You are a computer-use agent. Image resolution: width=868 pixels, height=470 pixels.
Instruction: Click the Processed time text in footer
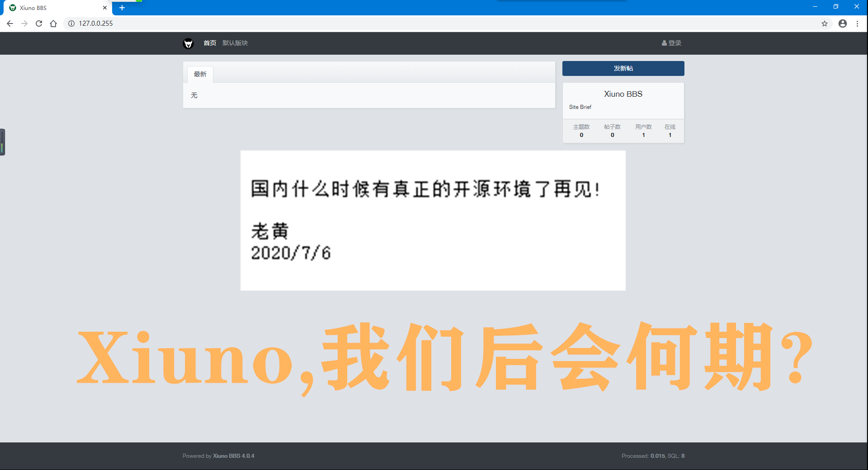click(653, 456)
